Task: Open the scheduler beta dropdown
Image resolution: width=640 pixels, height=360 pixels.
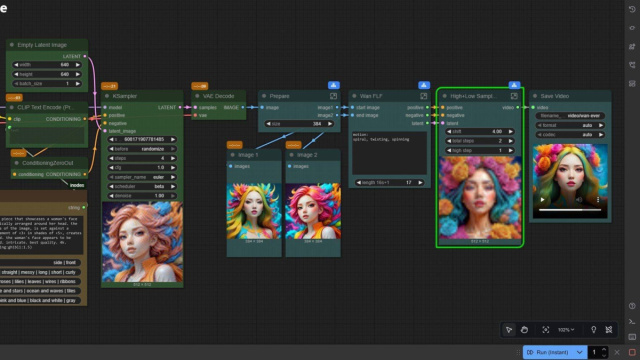Action: 142,187
